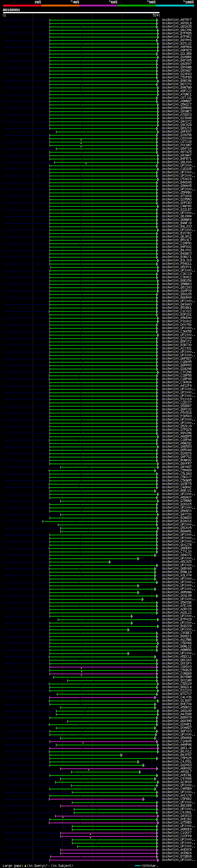The height and width of the screenshot is (868, 197).
Task: Click the cyan ~100% identity legend bar
Action: tap(175, 6)
